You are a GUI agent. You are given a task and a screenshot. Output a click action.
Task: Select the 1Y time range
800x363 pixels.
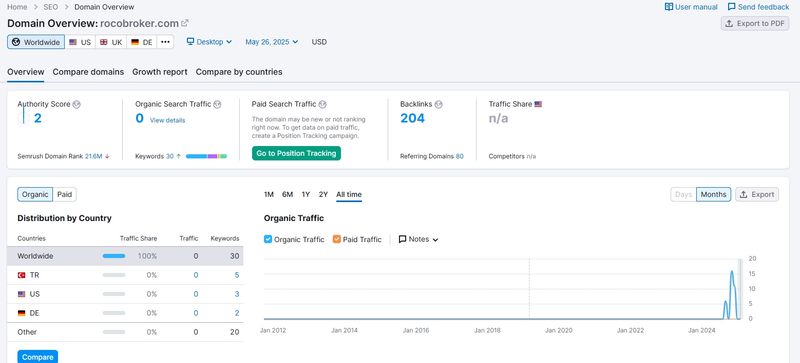point(306,195)
